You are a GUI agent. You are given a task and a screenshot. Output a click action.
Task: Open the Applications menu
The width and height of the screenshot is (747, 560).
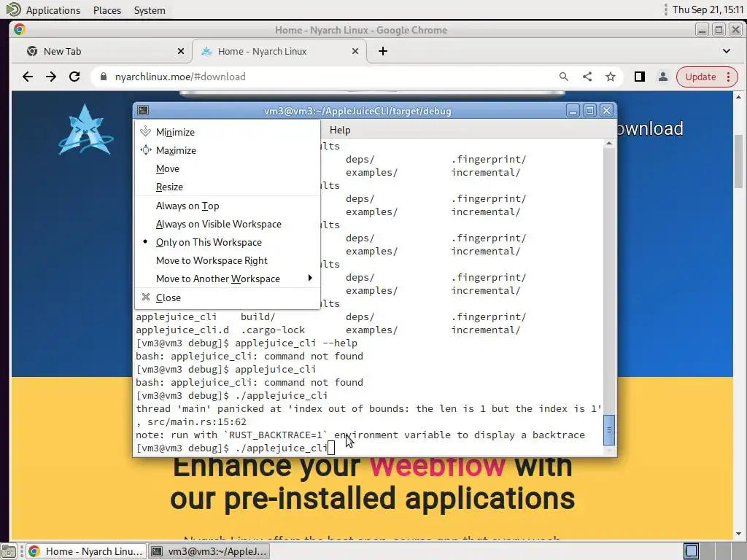pos(53,10)
